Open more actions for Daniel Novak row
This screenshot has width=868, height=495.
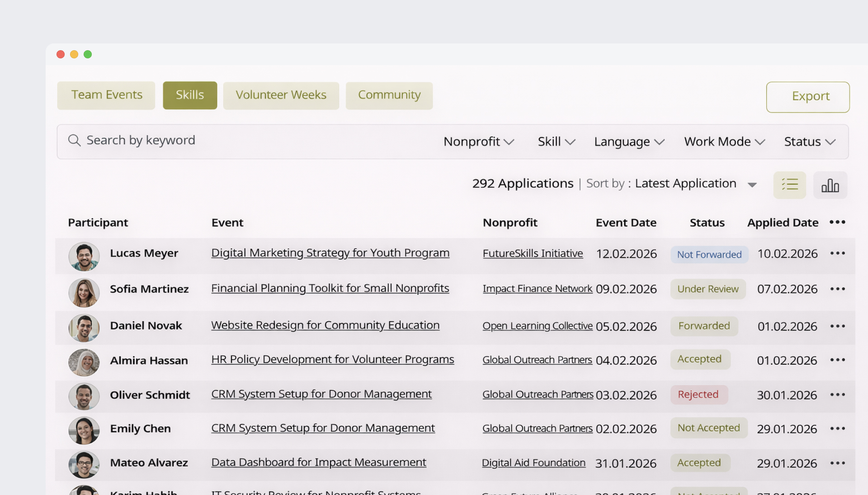click(x=837, y=326)
